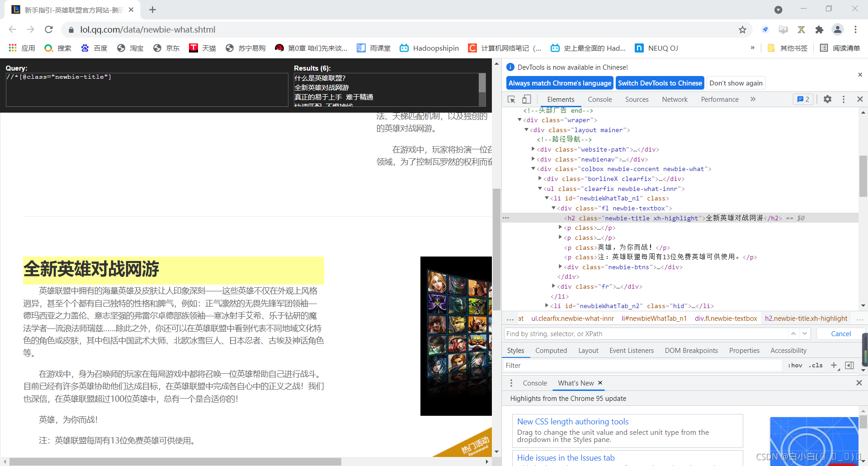
Task: Switch to the Sources tab
Action: coord(637,99)
